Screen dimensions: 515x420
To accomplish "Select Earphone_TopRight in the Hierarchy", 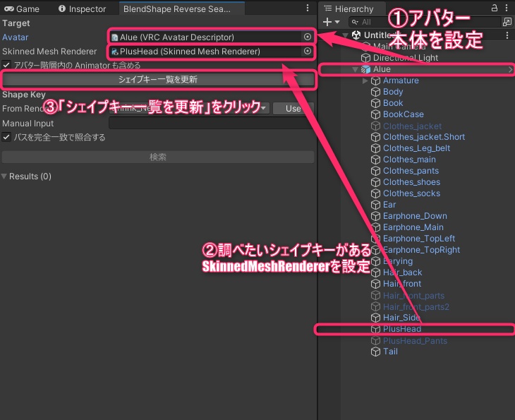I will [421, 250].
